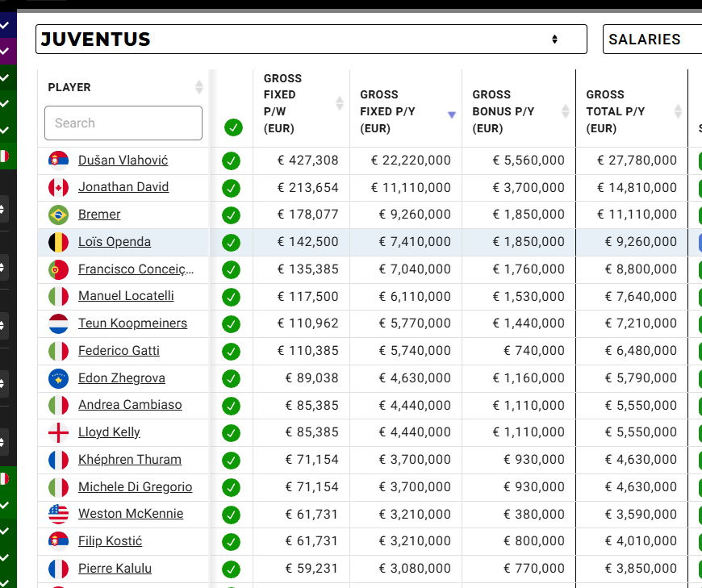Click England flag beside Lloyd Kelly
Viewport: 702px width, 588px height.
point(59,432)
